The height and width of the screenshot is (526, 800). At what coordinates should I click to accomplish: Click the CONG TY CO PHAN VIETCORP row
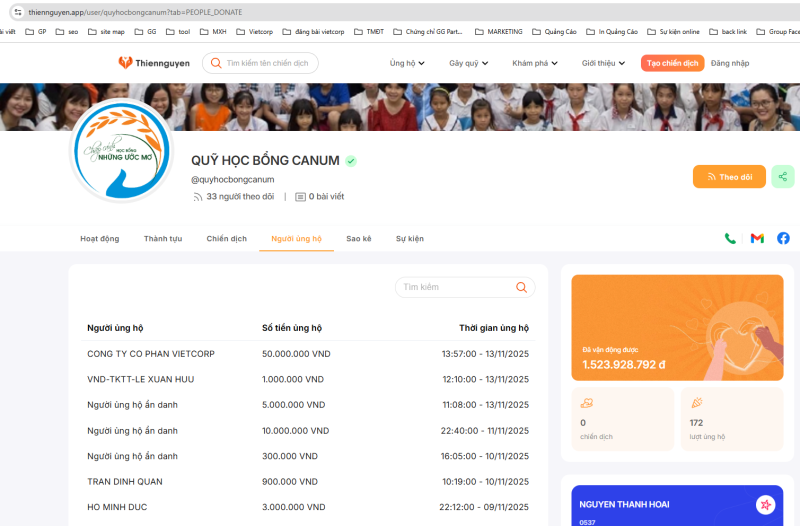click(x=308, y=354)
